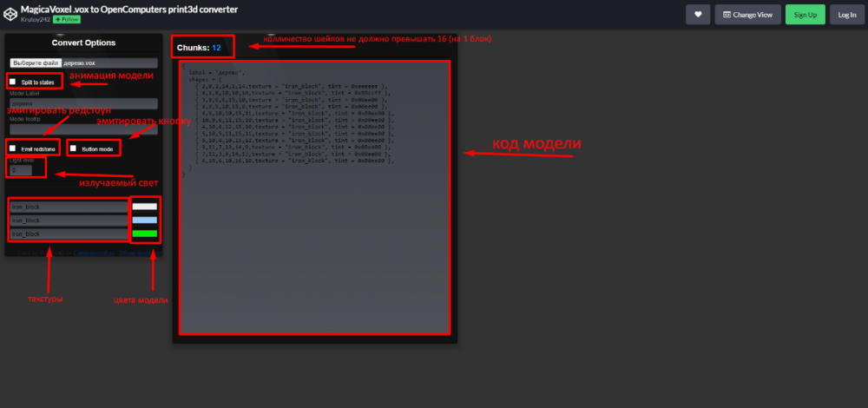Enable the Split to states checkbox
Viewport: 868px width, 408px height.
point(12,82)
